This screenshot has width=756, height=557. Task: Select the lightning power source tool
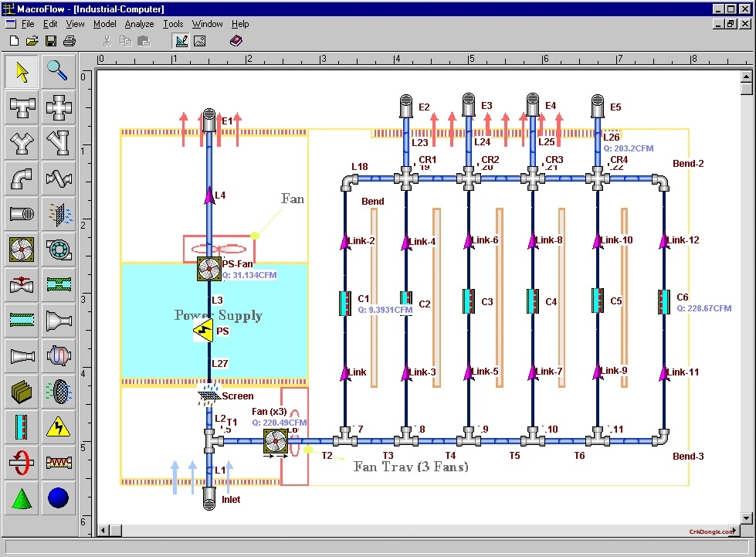coord(59,426)
